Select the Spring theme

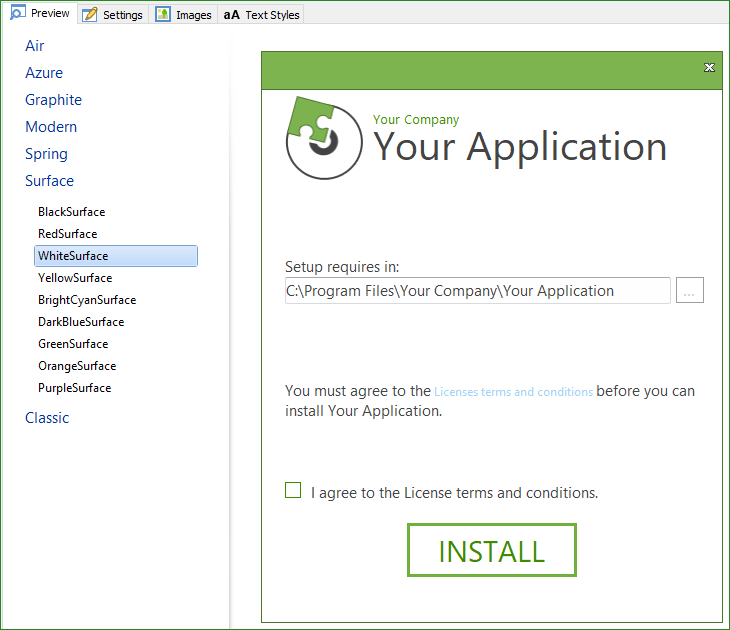click(x=47, y=154)
